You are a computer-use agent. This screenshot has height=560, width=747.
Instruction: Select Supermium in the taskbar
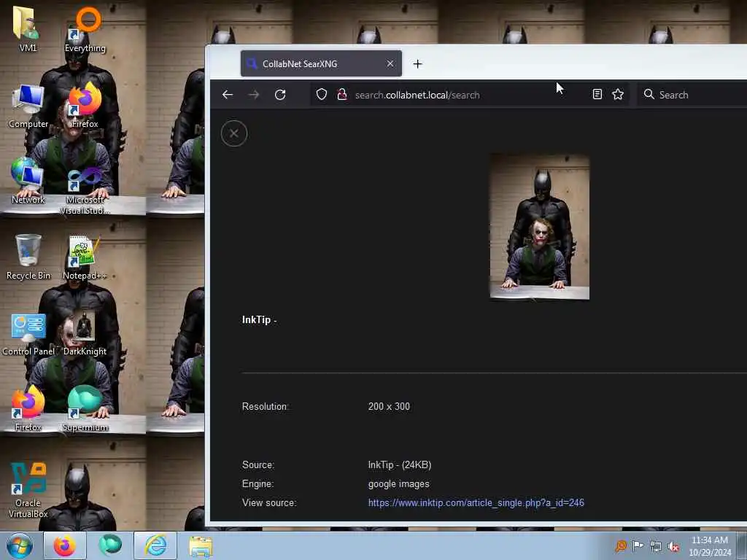pos(110,545)
